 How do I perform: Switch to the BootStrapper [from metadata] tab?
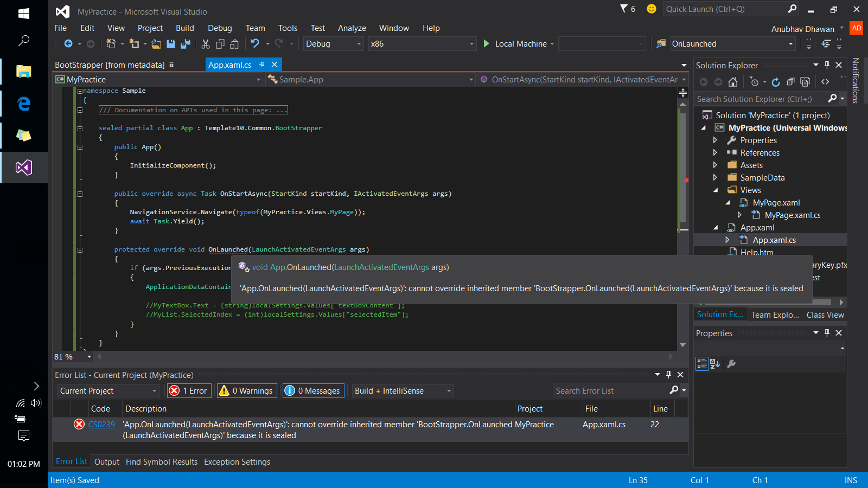110,65
